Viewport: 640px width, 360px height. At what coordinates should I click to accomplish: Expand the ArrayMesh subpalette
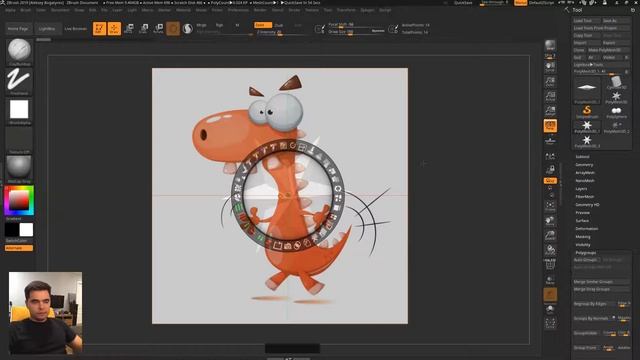585,173
